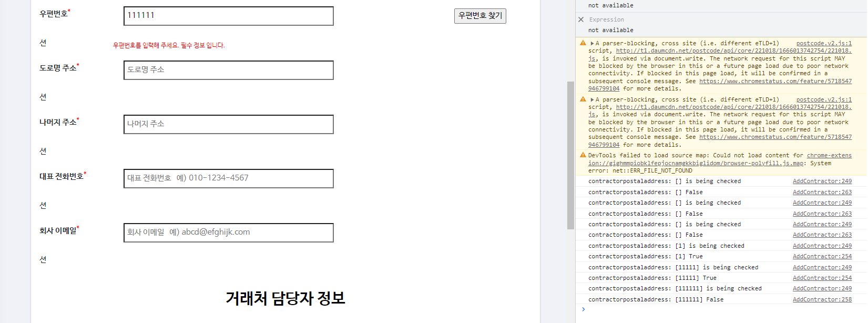The image size is (868, 323).
Task: Open the AddContractor:258 source link
Action: pyautogui.click(x=822, y=300)
